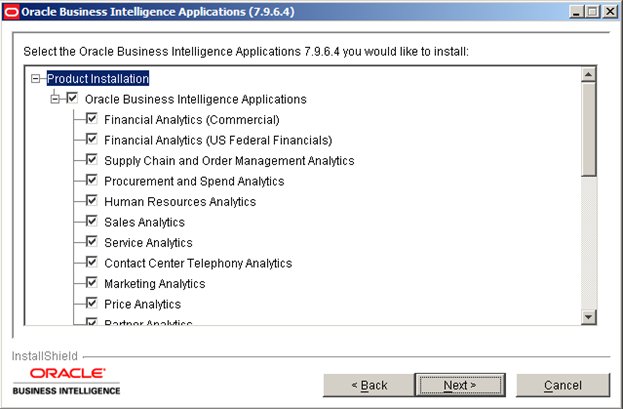
Task: Select Price Analytics row text
Action: click(143, 304)
